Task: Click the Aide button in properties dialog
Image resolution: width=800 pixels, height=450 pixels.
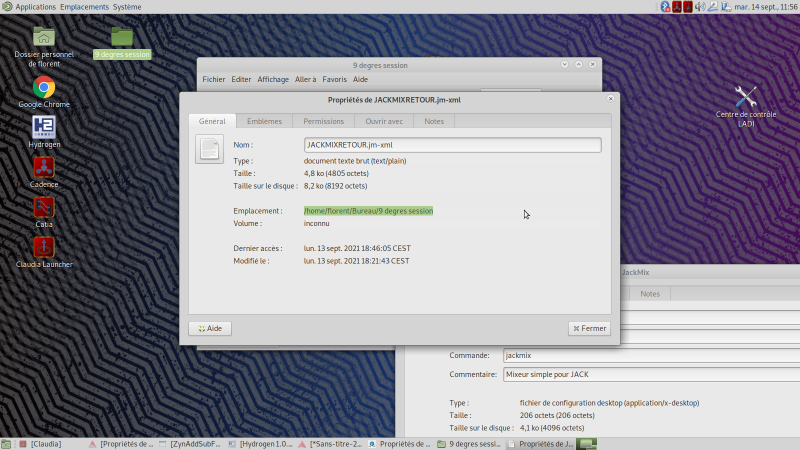Action: pos(210,329)
